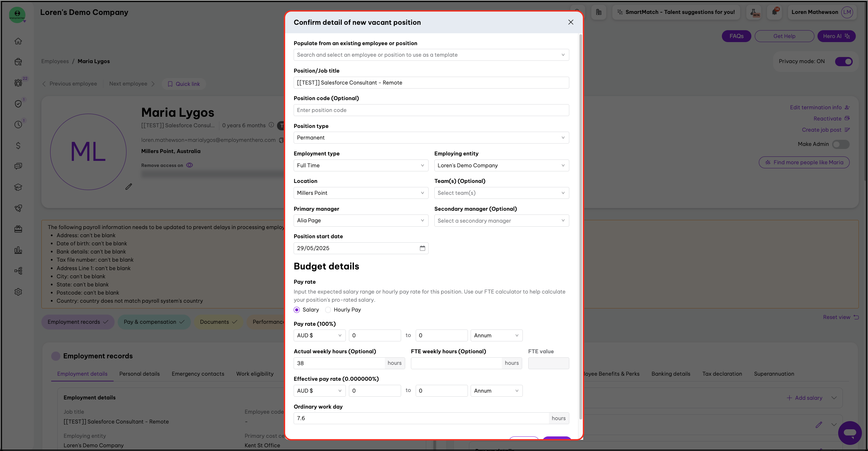Screen dimensions: 868x451
Task: Click the Create job post link
Action: (x=822, y=130)
